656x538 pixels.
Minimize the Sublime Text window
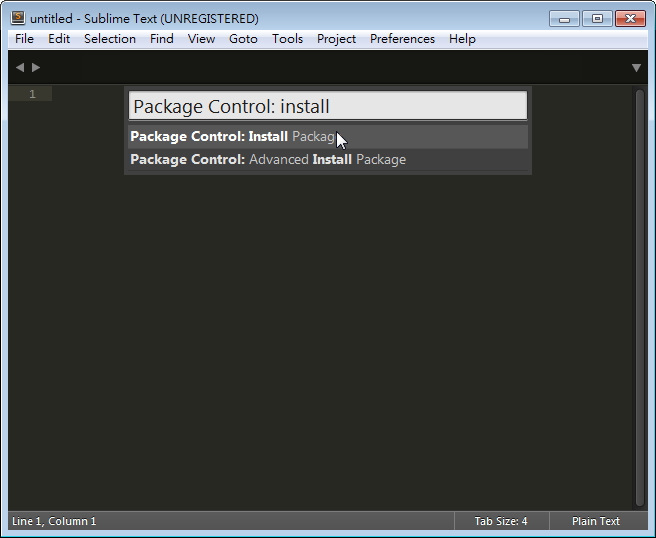coord(564,19)
